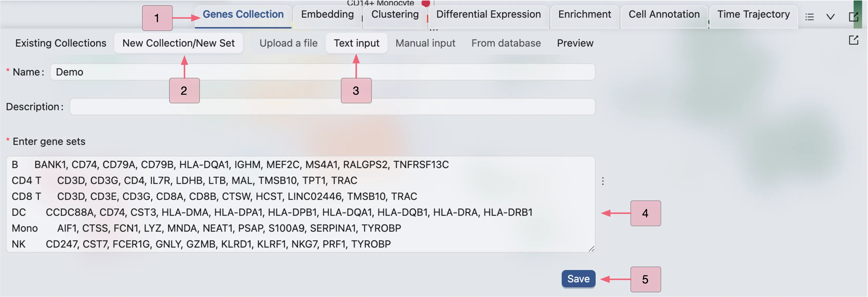The image size is (868, 297).
Task: Choose the Upload a file option
Action: (289, 43)
